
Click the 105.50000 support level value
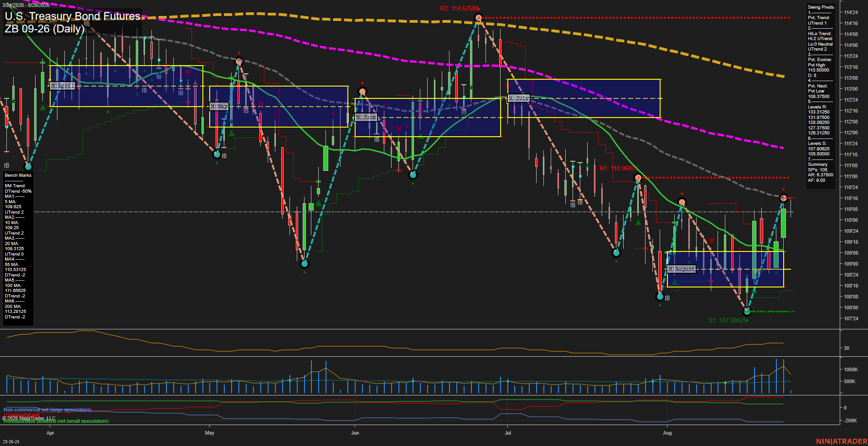[x=819, y=154]
